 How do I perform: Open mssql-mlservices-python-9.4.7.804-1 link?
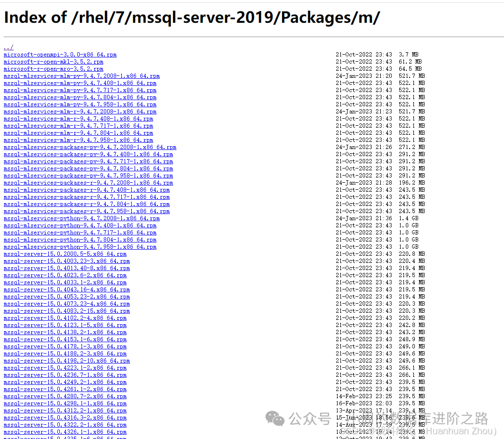(80, 240)
